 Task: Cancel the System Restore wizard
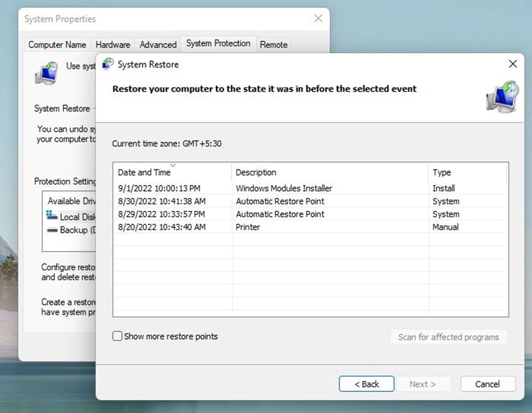(487, 384)
